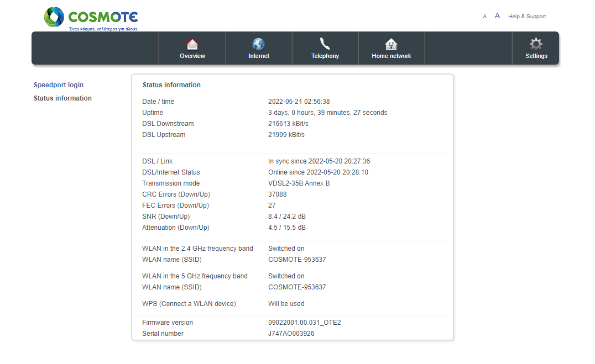
Task: Click the Online since 2022-05-20 20:28:10 text
Action: pyautogui.click(x=318, y=172)
